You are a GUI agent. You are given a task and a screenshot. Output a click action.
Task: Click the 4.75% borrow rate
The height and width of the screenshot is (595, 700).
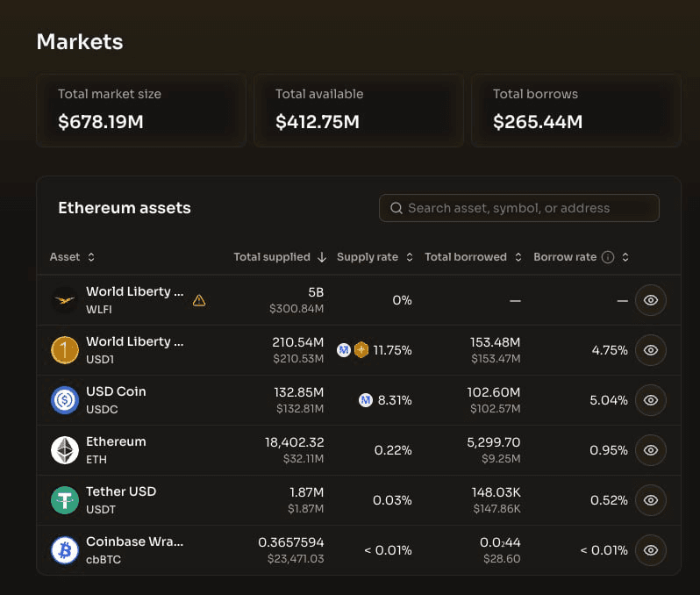(x=610, y=350)
